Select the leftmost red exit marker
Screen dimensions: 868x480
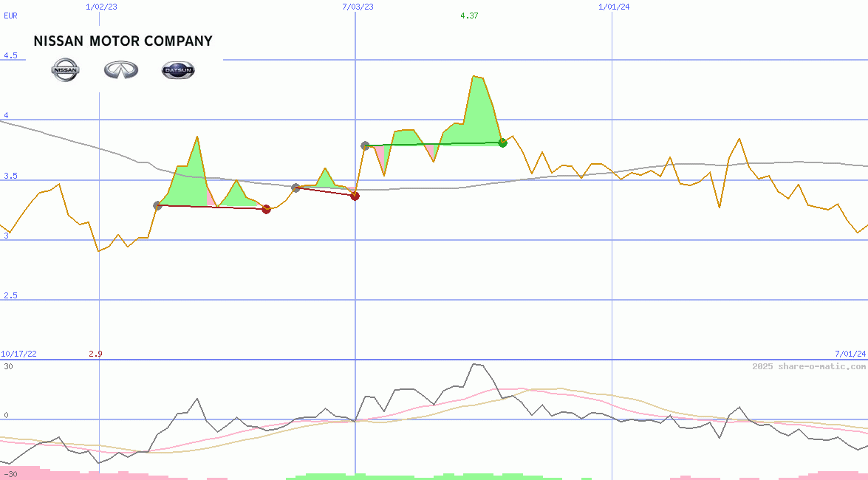coord(267,209)
